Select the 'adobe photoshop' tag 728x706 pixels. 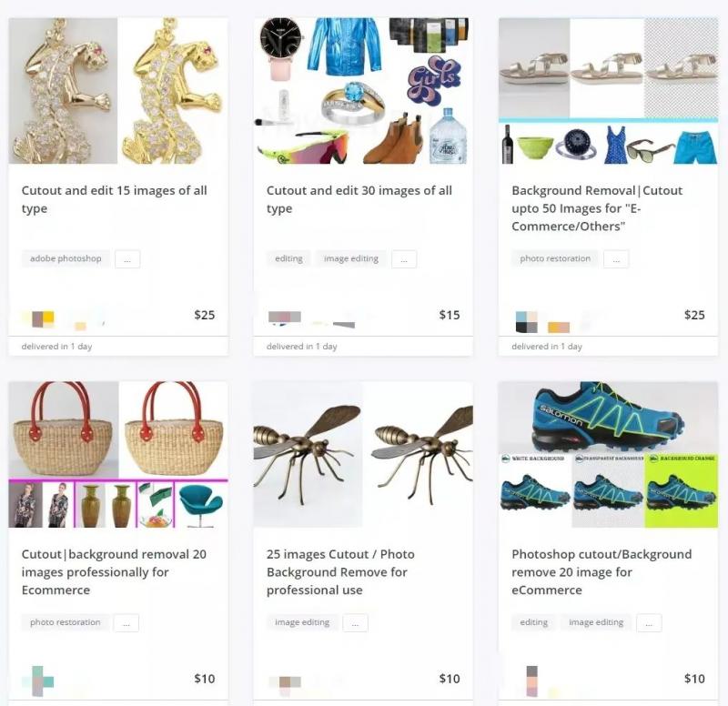click(66, 258)
